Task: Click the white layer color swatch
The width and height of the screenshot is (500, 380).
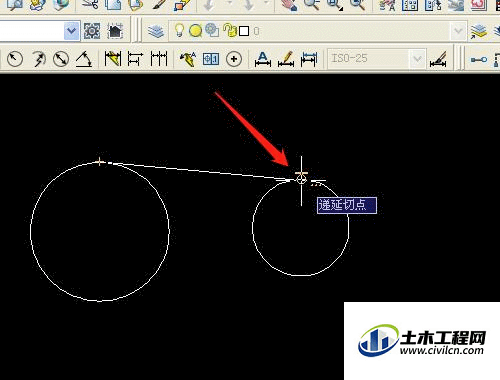Action: 244,31
